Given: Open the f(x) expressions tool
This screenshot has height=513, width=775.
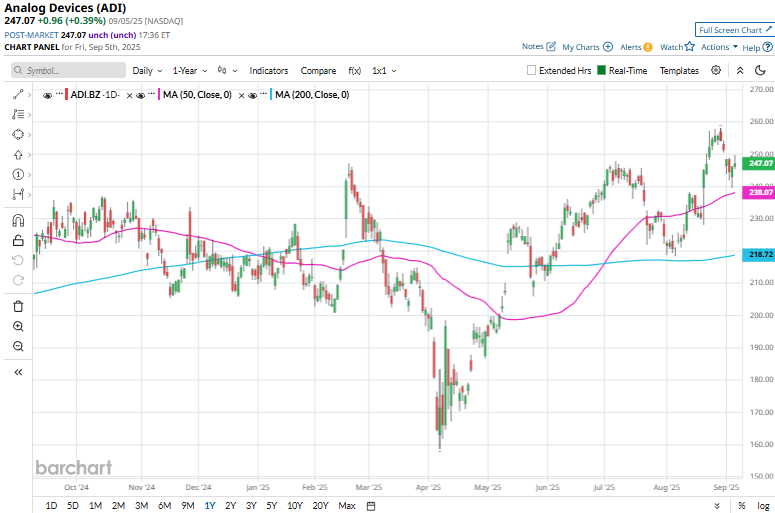Looking at the screenshot, I should point(354,71).
